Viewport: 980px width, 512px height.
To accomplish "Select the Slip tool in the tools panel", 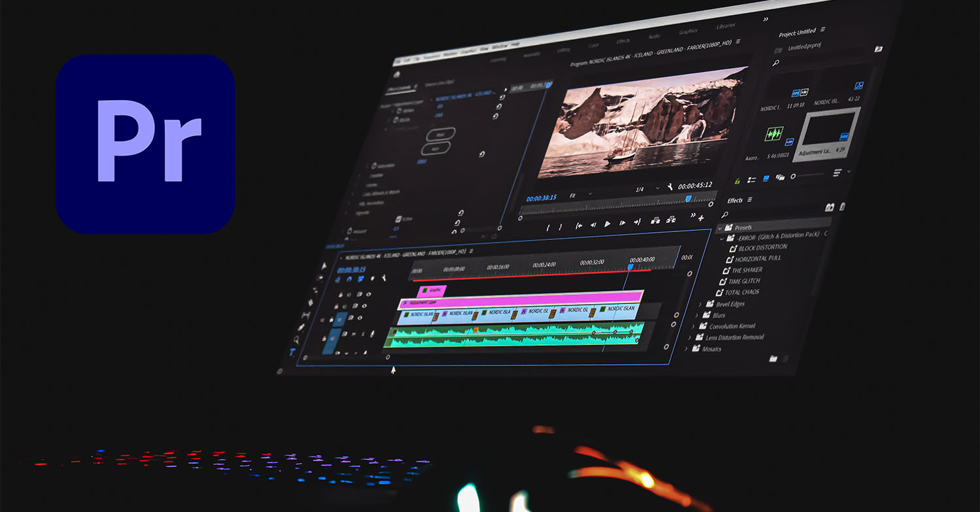I will click(306, 315).
